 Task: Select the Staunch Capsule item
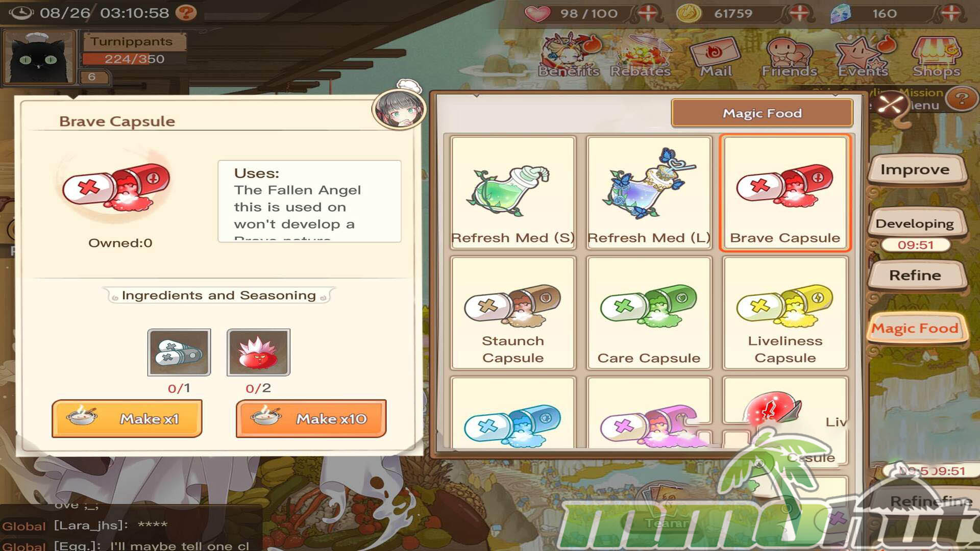tap(513, 313)
